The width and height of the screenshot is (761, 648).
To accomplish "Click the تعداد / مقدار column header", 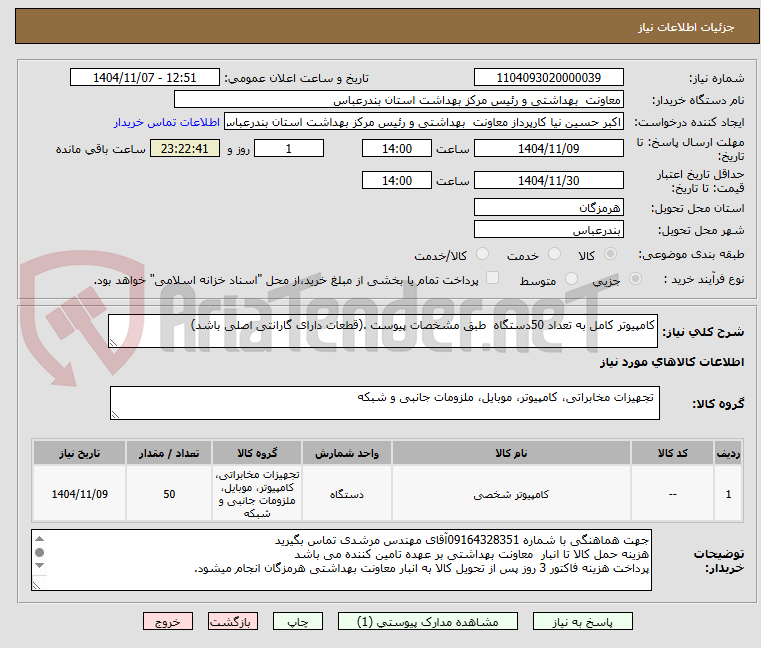I will 169,453.
